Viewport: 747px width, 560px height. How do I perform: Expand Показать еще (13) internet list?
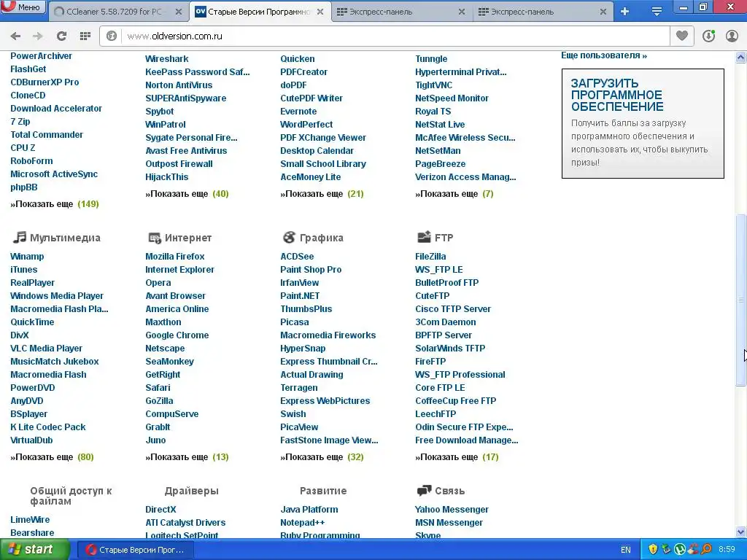coord(187,457)
